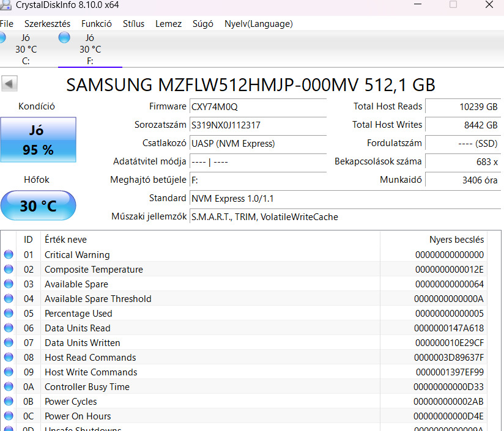Click the Adatátvitel módja value field
Screen dimensions: 504x431
(258, 161)
